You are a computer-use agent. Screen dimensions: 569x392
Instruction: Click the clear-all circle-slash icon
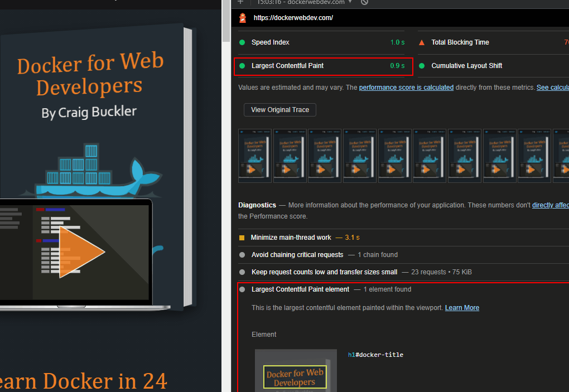364,2
